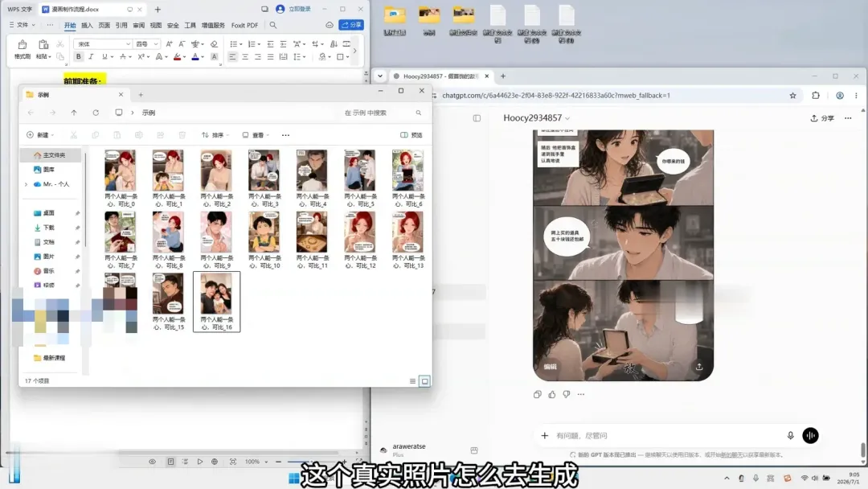Click the Explorer toolbar more options ellipsis
868x489 pixels.
point(285,135)
